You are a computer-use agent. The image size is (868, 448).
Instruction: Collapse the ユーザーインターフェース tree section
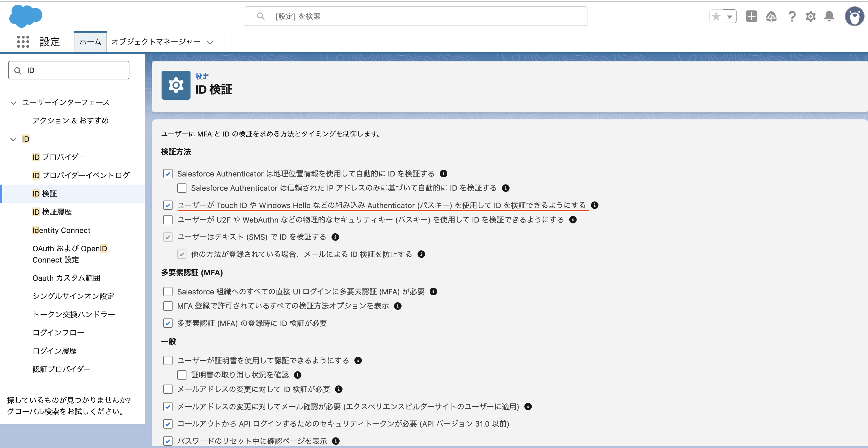[x=14, y=103]
